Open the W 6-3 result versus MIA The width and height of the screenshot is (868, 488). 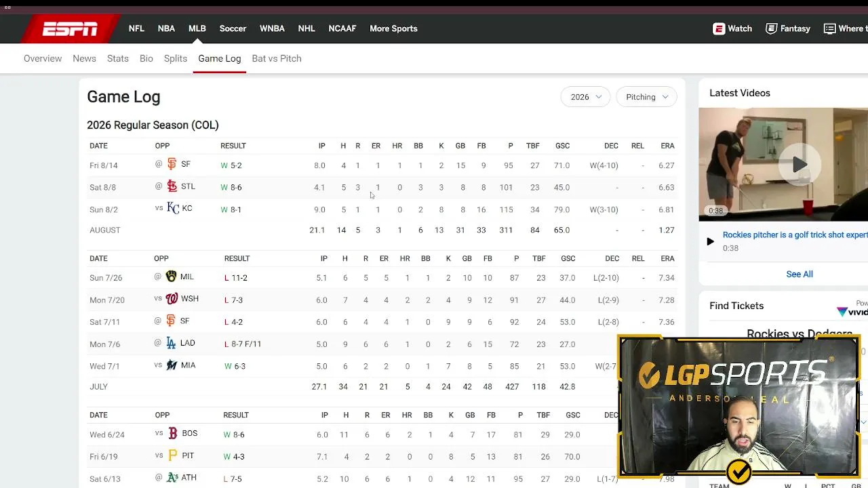pos(235,366)
